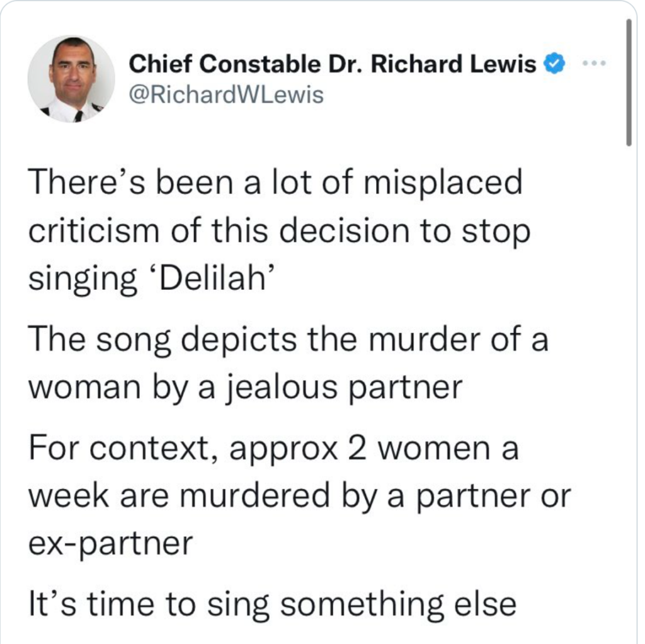
Task: Click the @RichardWLewis handle
Action: [226, 95]
